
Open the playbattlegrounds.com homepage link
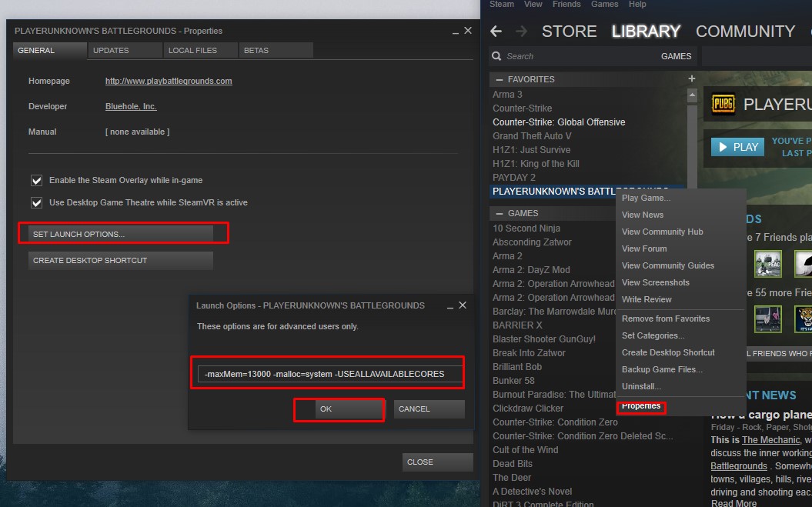coord(169,81)
